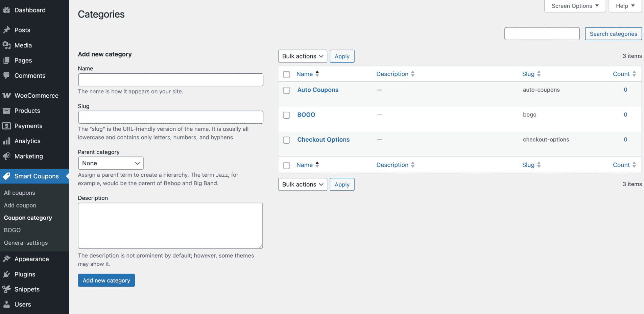Open the Coupon category menu item
644x314 pixels.
[28, 218]
